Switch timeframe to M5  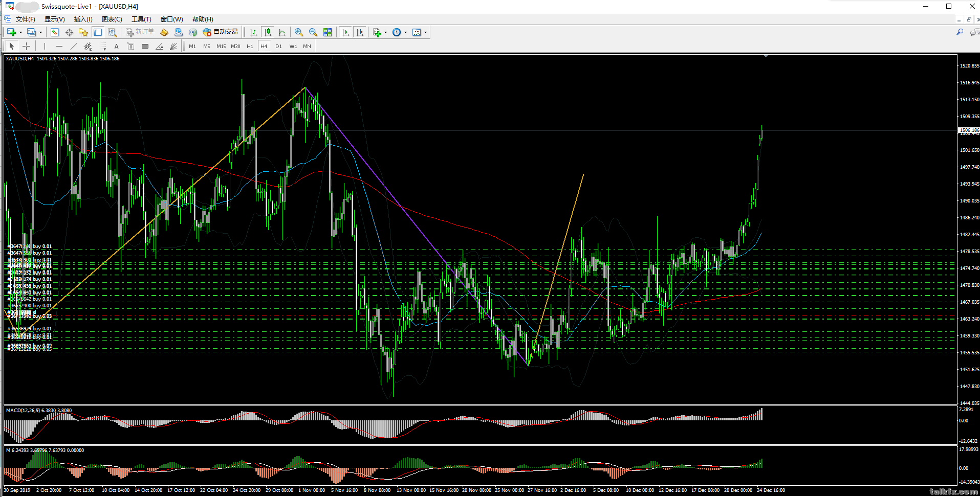pos(207,46)
